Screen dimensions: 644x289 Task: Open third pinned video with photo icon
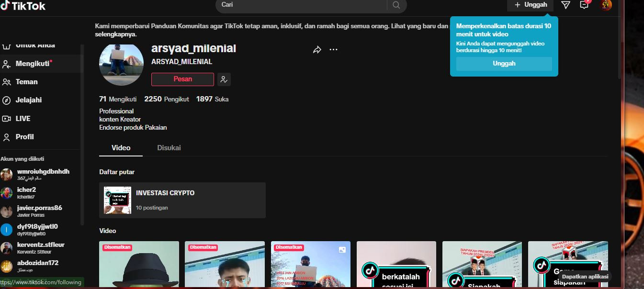click(x=311, y=264)
